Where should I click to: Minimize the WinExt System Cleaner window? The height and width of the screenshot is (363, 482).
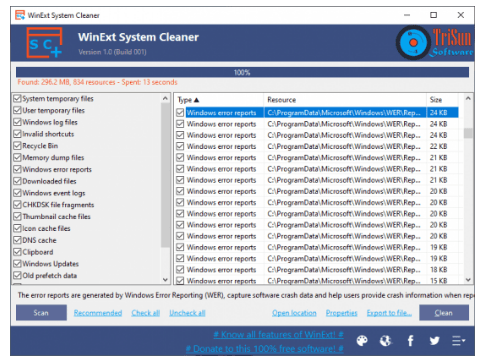pyautogui.click(x=407, y=15)
